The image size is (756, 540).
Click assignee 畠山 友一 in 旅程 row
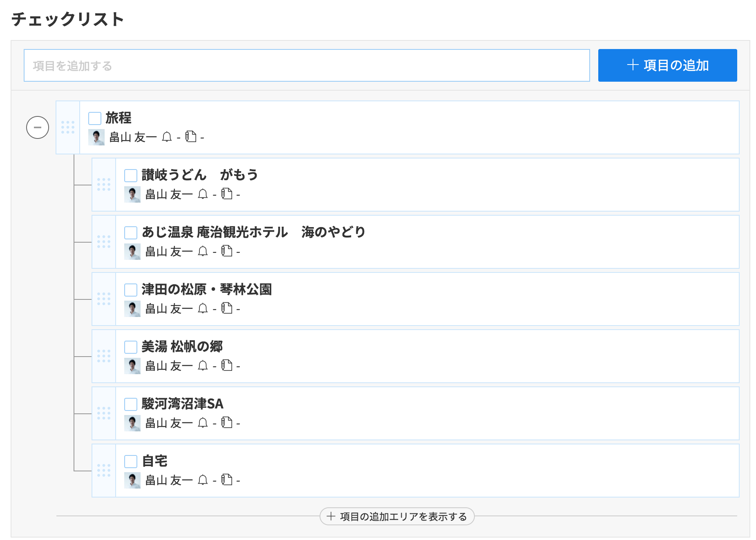coord(133,137)
